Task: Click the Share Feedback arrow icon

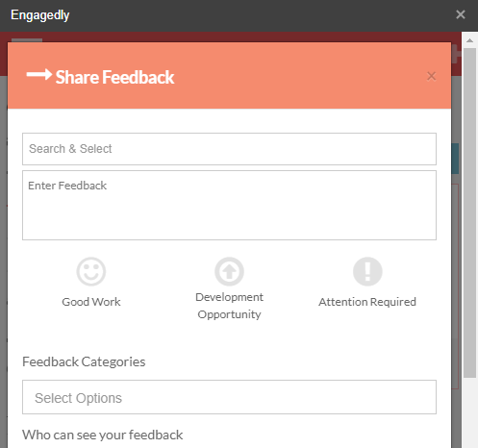Action: coord(38,75)
